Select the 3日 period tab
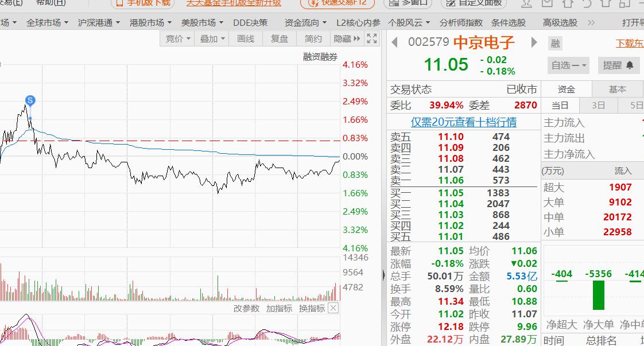The width and height of the screenshot is (644, 346). [599, 106]
